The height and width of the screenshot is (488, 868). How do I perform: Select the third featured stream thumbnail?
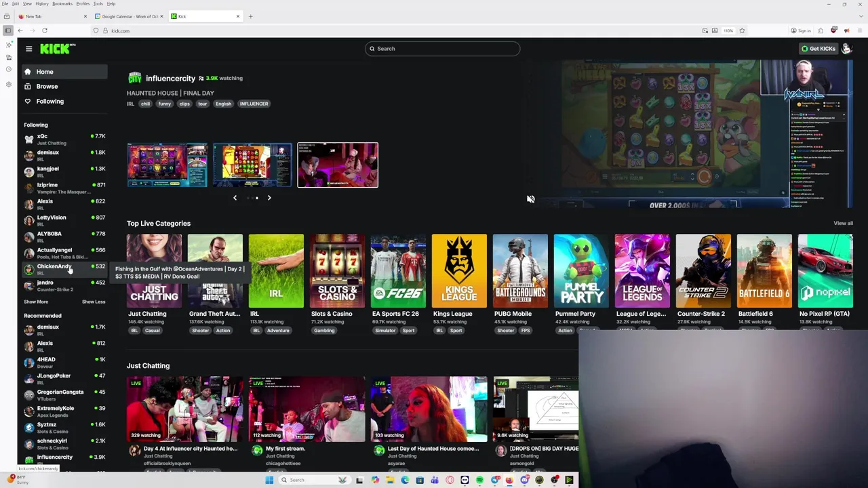[x=338, y=165]
